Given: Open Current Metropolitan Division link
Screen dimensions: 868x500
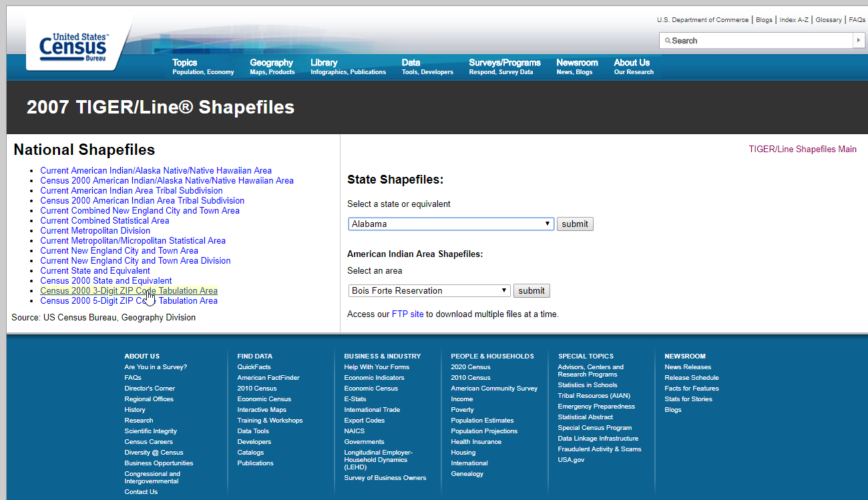Looking at the screenshot, I should (x=95, y=231).
